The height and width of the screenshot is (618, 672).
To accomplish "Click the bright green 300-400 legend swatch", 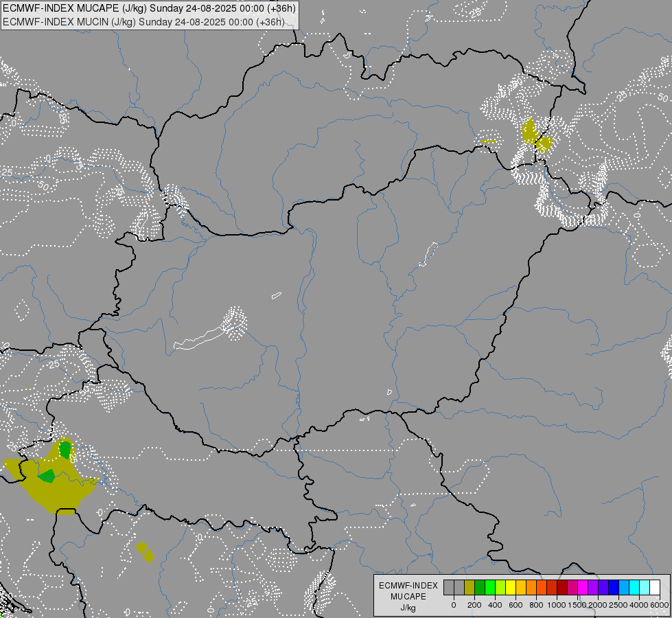I will (490, 587).
